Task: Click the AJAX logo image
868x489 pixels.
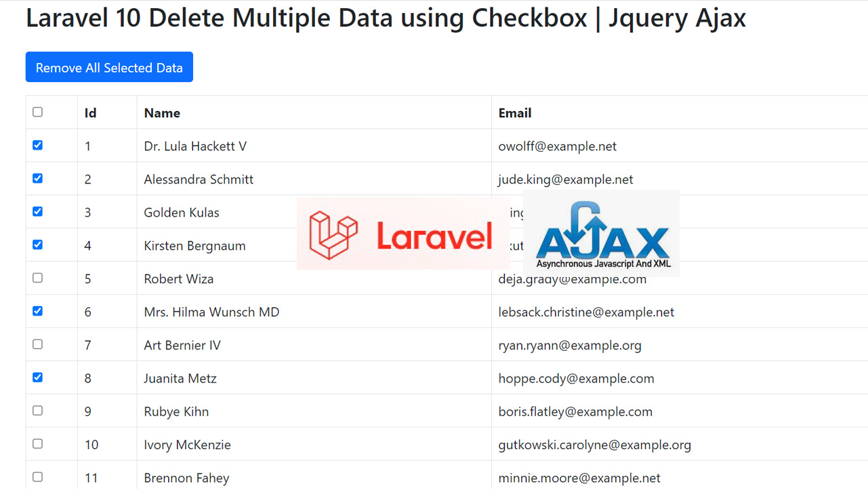Action: 602,233
